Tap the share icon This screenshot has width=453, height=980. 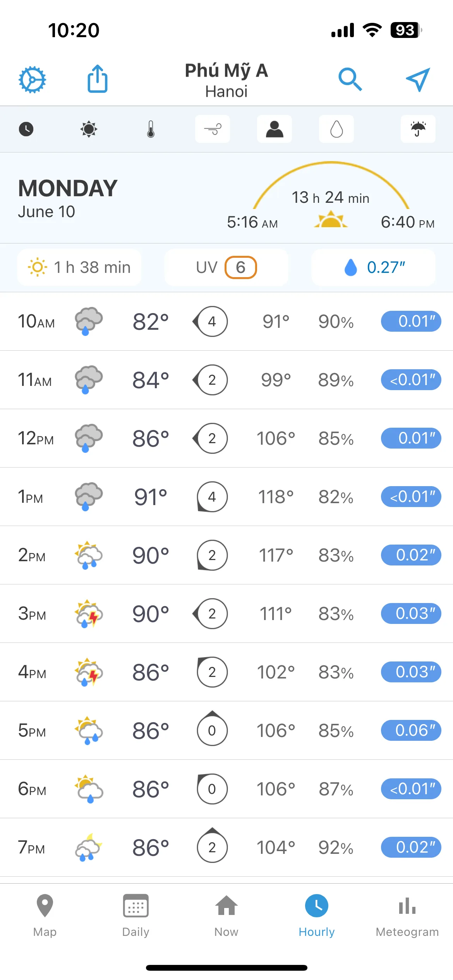pyautogui.click(x=98, y=79)
